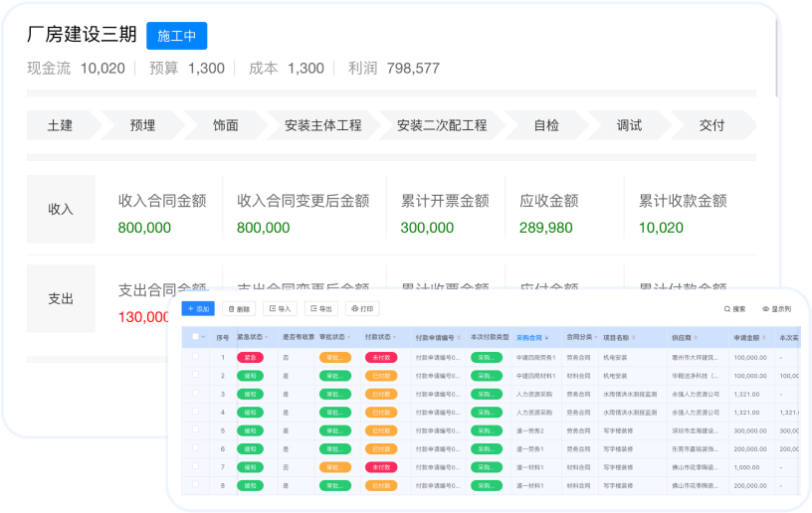Click the red 紧急 tag in row 1
The height and width of the screenshot is (513, 812).
[250, 357]
